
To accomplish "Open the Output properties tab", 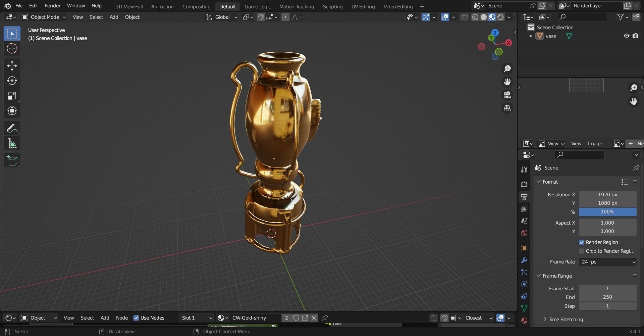I will point(524,196).
